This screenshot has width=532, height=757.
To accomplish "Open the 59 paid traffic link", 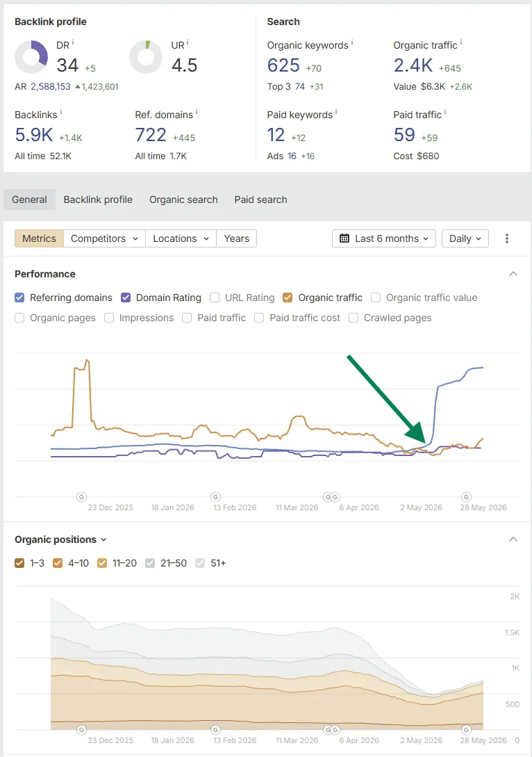I will [404, 135].
